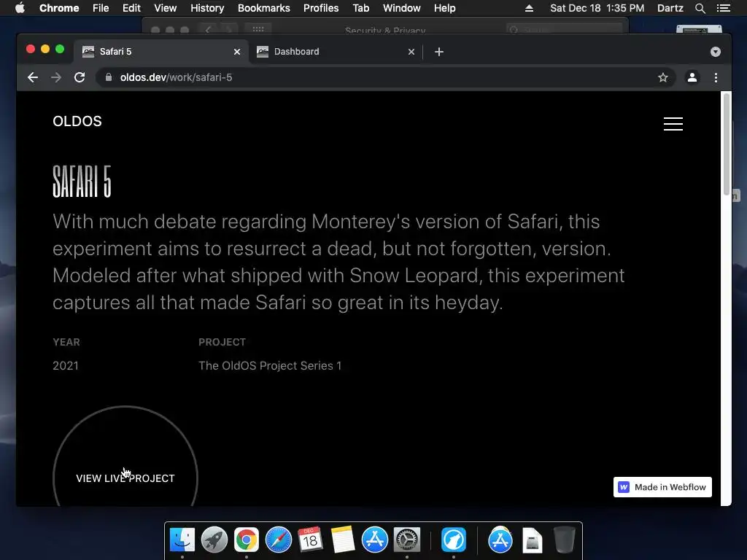Click the date and time in menu bar
Screen dimensions: 747x560
tap(597, 8)
